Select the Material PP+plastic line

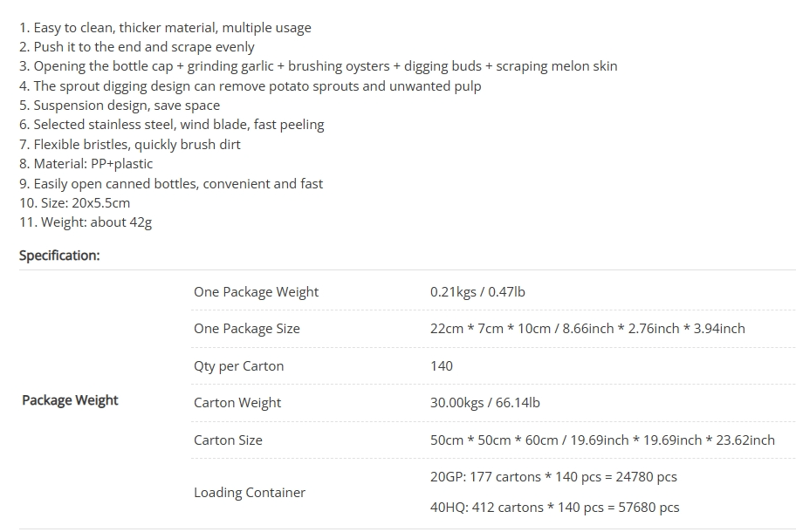[86, 164]
